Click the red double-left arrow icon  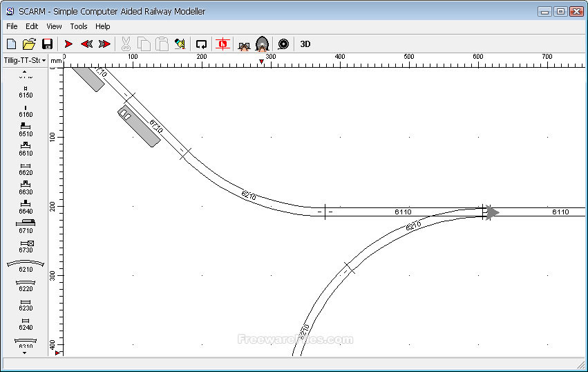(x=86, y=44)
